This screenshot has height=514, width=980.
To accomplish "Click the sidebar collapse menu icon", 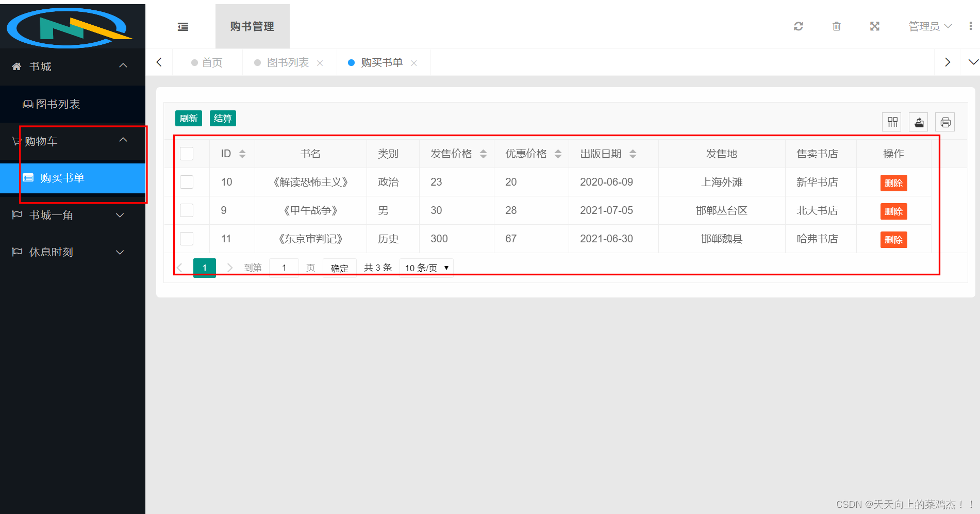I will tap(183, 27).
